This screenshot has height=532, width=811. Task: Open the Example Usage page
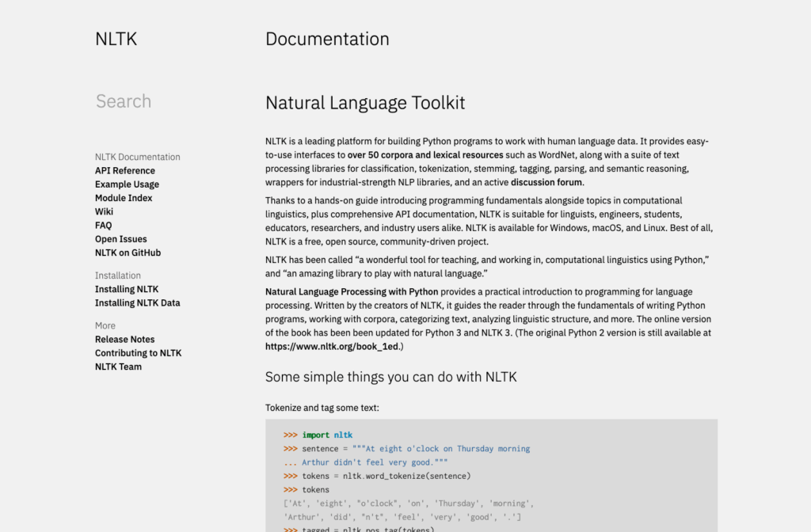(x=127, y=184)
